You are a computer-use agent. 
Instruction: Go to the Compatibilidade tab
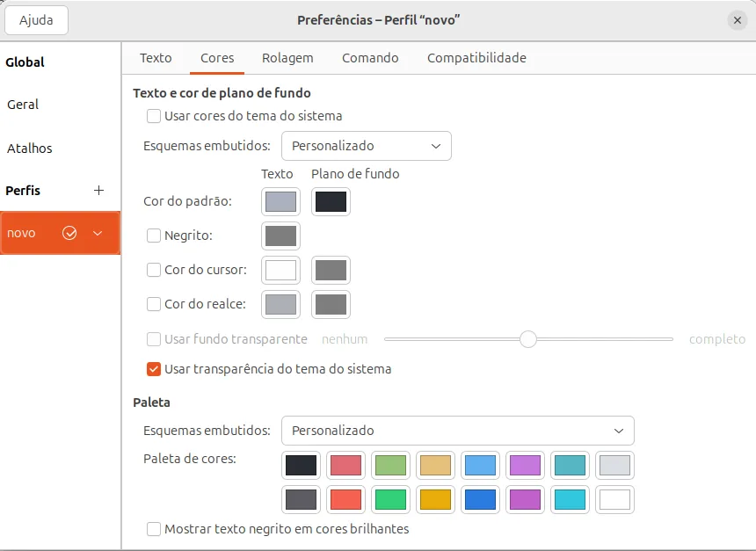476,58
